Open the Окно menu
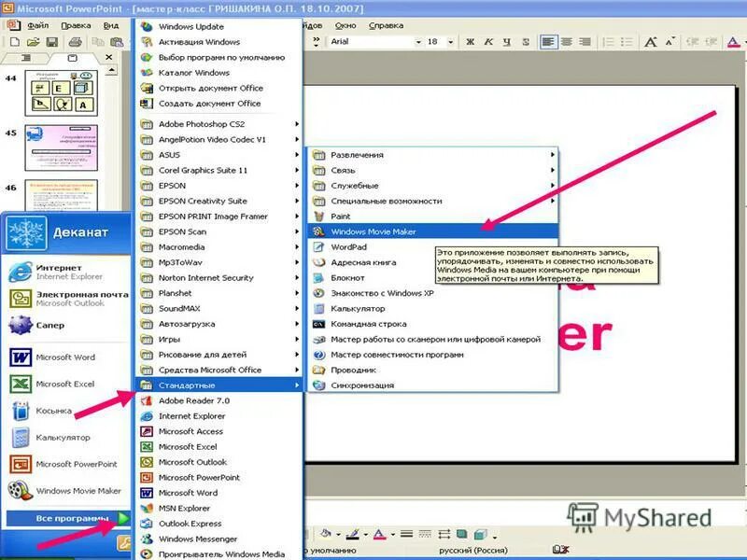This screenshot has height=560, width=747. [x=345, y=26]
